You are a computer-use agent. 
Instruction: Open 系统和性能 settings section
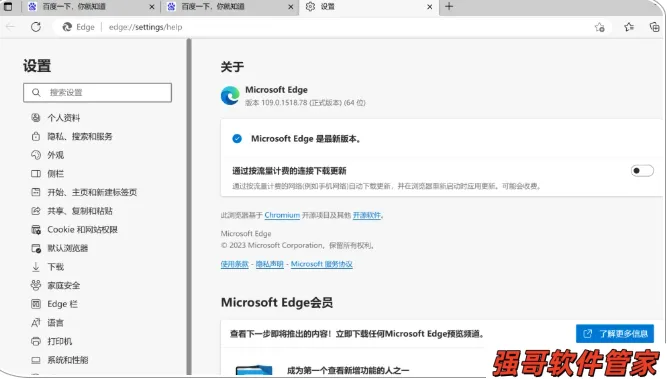pos(68,360)
